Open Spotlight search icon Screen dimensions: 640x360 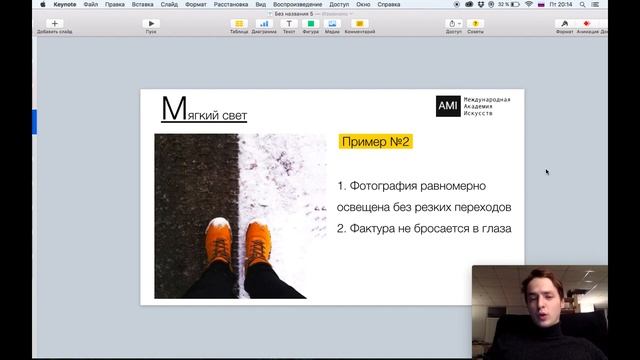582,4
